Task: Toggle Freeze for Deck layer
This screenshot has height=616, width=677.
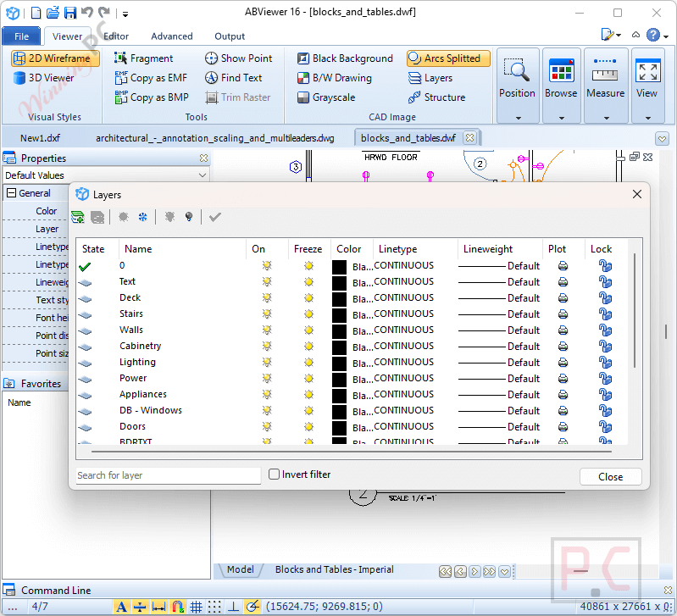Action: point(308,298)
